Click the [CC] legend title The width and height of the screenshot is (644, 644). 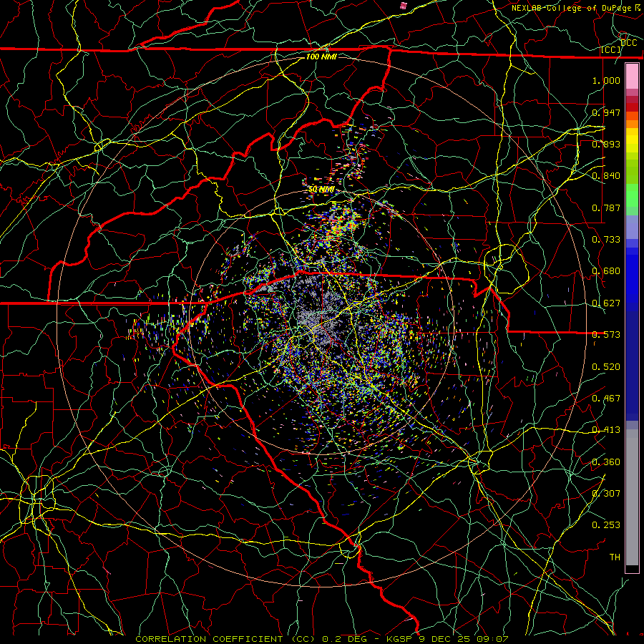coord(611,49)
